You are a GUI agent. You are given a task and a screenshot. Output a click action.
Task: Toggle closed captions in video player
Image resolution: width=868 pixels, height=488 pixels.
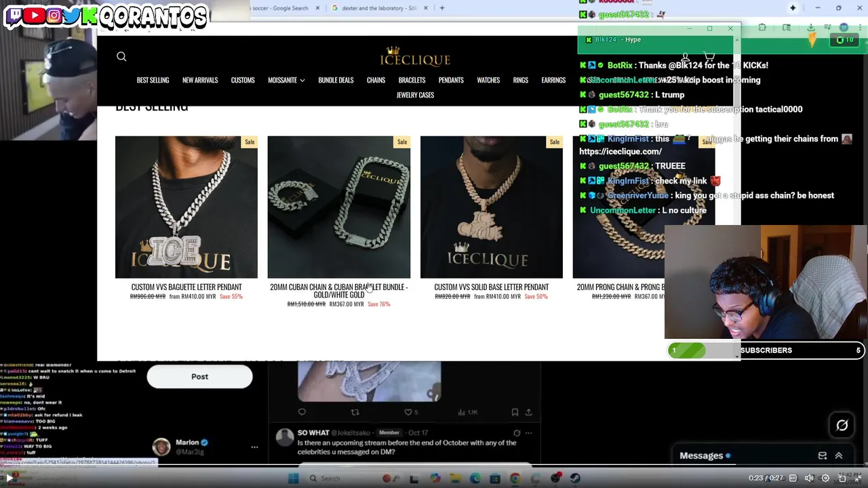pyautogui.click(x=792, y=478)
